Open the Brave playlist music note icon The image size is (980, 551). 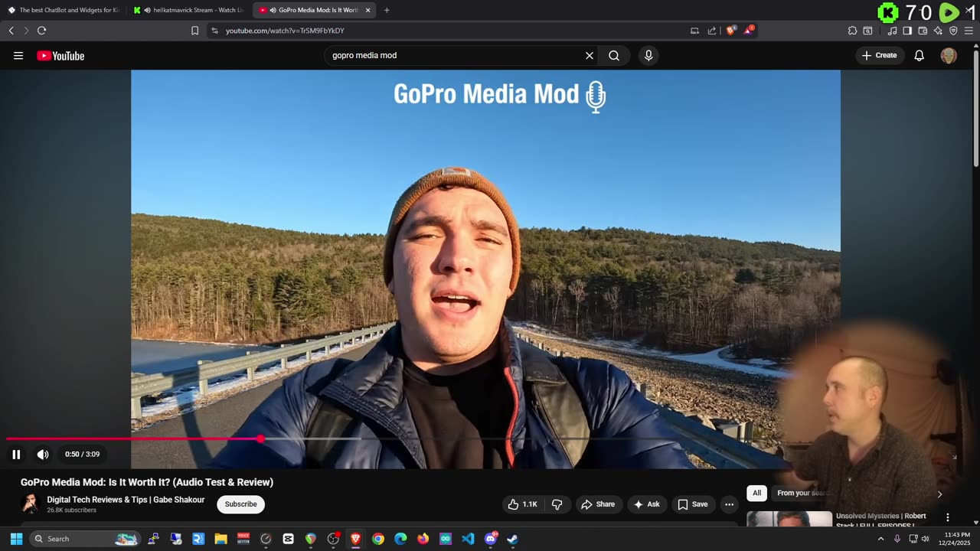892,31
